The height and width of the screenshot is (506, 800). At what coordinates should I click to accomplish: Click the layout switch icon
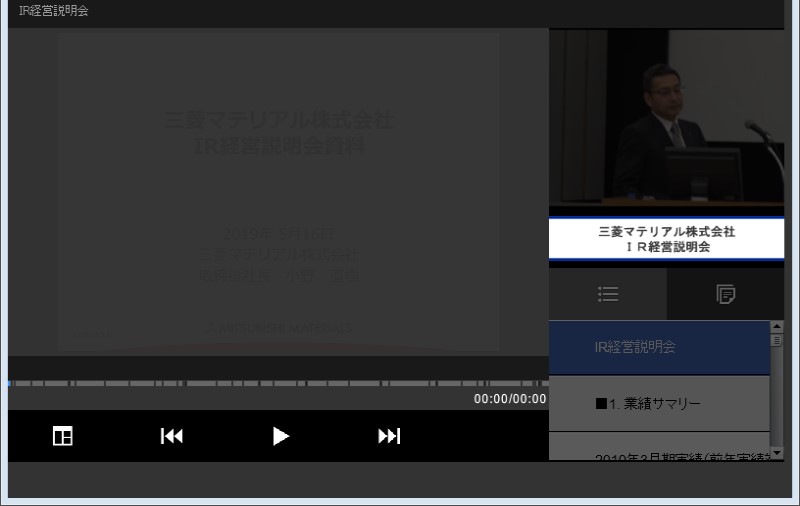click(x=63, y=436)
